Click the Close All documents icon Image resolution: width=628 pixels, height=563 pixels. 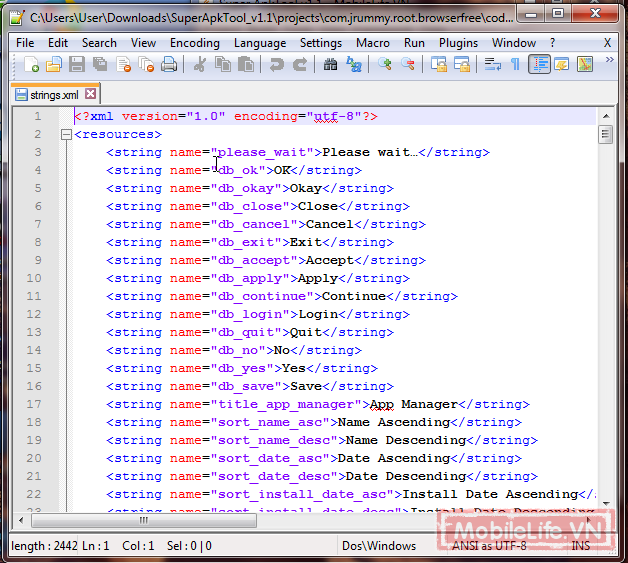(146, 64)
